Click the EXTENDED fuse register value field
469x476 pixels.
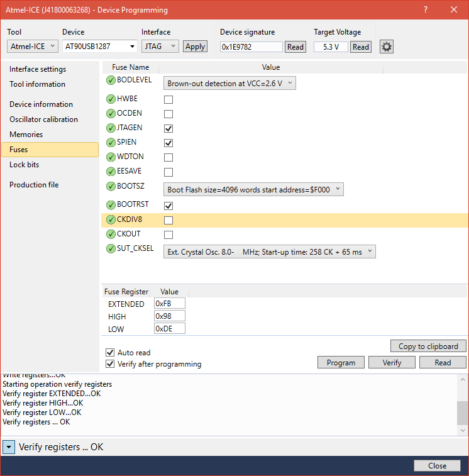point(170,303)
